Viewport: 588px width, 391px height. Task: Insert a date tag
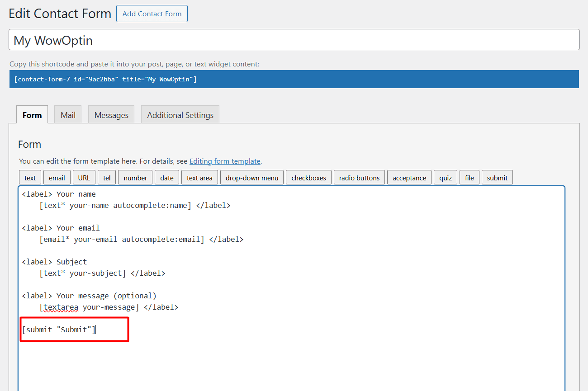[167, 178]
